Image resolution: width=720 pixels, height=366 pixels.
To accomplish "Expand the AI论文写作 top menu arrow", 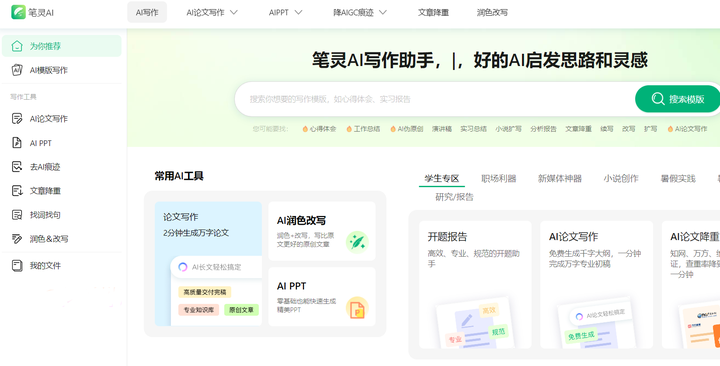I will (234, 12).
